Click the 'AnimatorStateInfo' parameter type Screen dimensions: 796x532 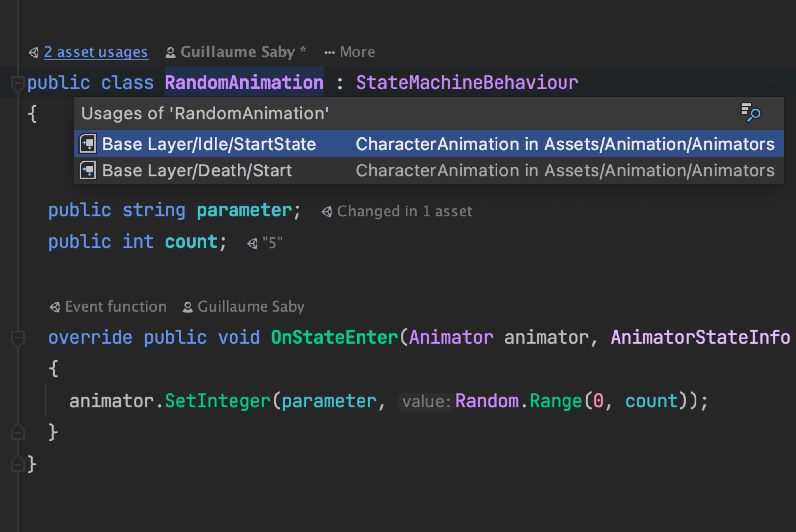[701, 337]
